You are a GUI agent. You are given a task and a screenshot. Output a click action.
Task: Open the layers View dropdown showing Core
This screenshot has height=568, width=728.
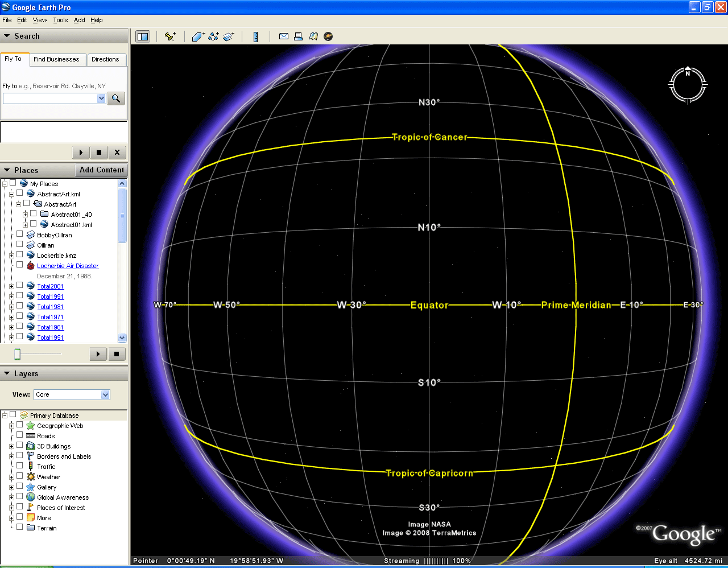click(105, 394)
